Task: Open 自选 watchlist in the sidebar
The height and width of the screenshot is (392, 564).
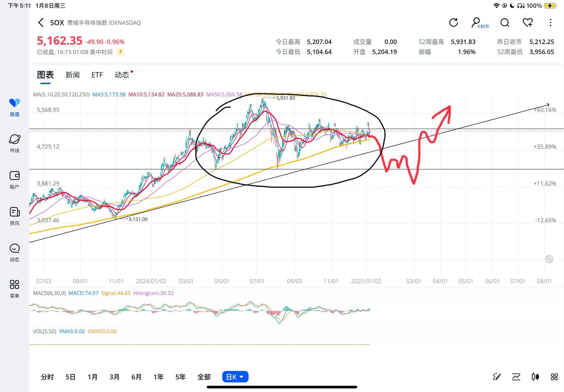Action: coord(15,107)
